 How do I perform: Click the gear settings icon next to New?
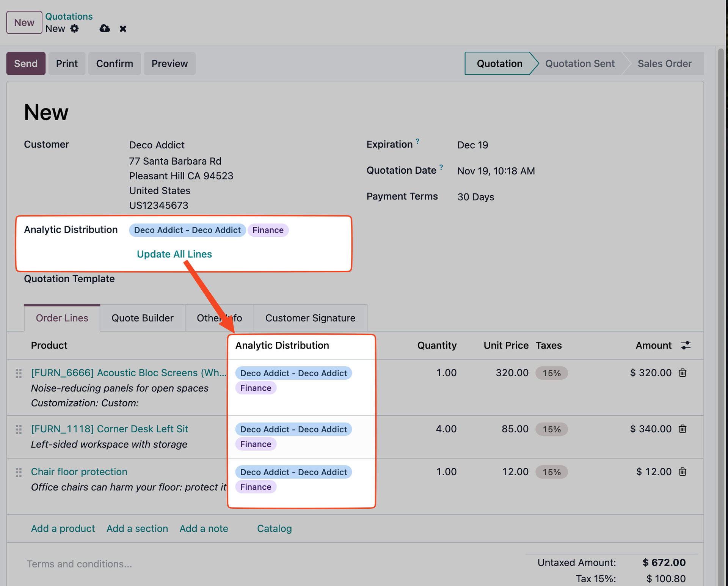tap(75, 28)
